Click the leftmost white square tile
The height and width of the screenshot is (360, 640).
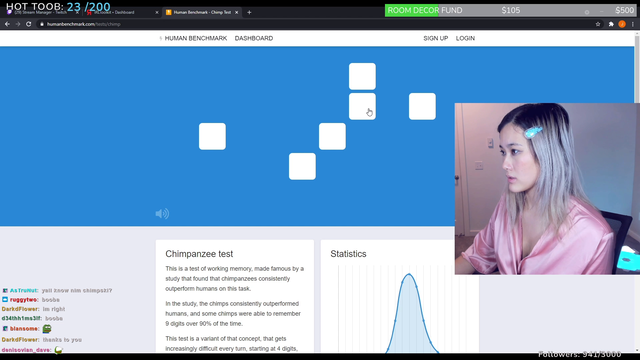212,136
